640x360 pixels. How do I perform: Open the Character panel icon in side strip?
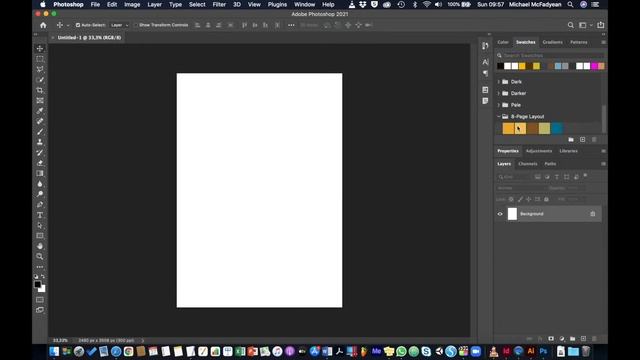click(x=485, y=62)
